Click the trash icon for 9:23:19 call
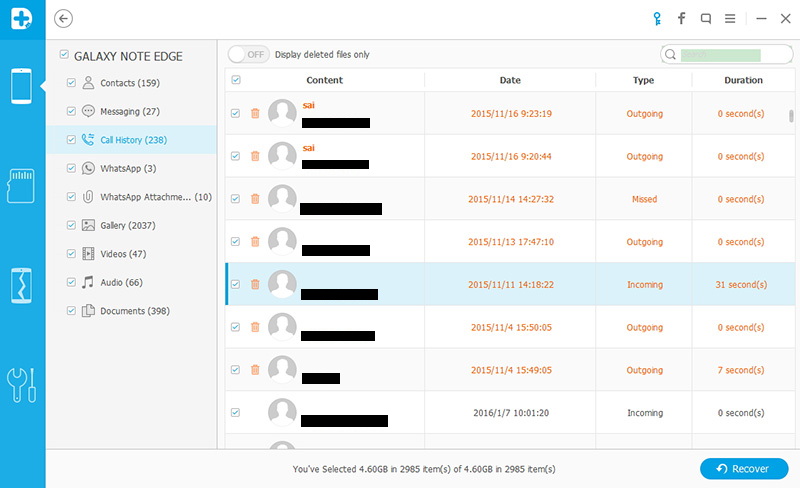800x488 pixels. [x=255, y=113]
